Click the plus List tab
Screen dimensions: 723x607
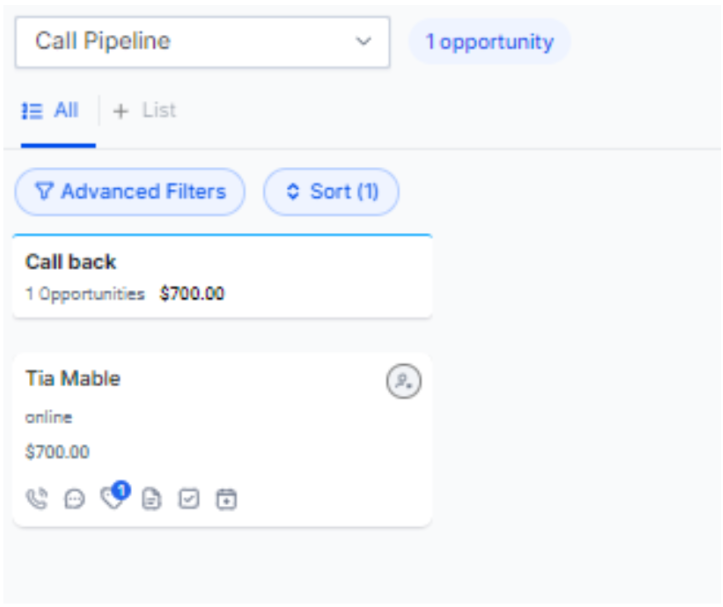[x=145, y=111]
